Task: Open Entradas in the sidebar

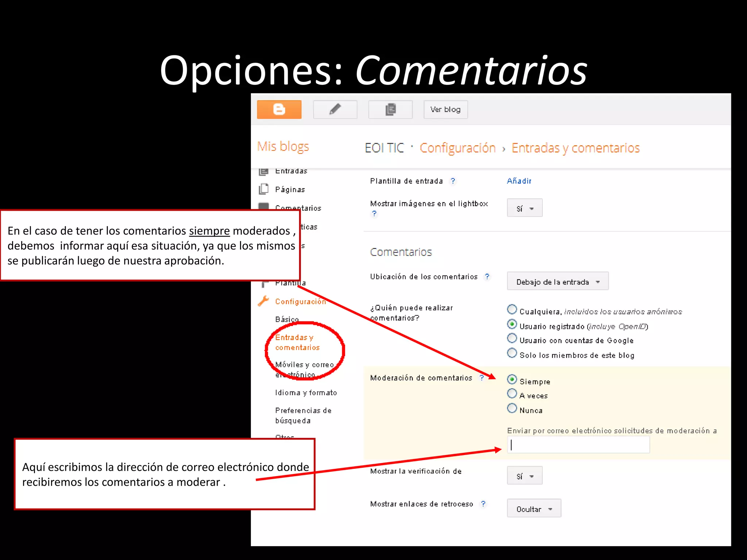Action: (291, 171)
